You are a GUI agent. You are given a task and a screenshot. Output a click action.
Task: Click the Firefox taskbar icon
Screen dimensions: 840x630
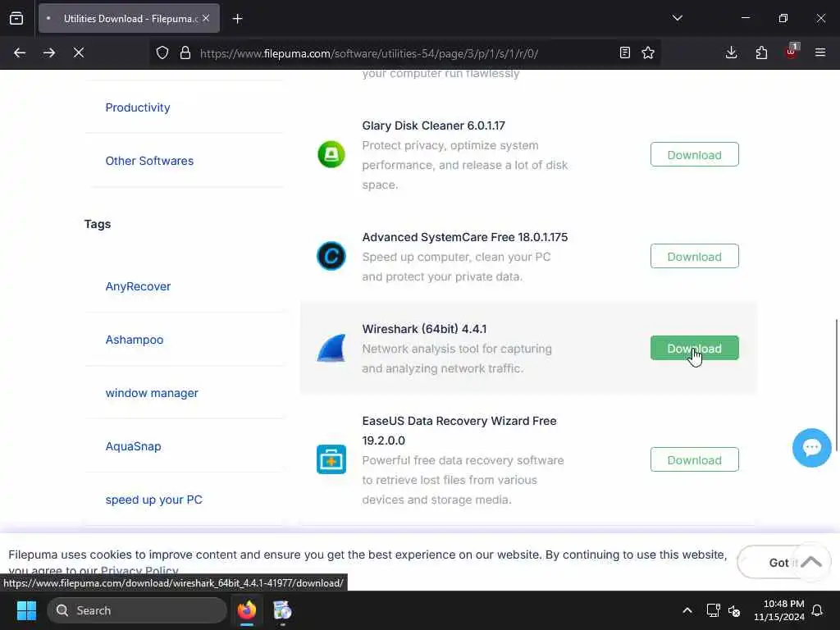[247, 610]
